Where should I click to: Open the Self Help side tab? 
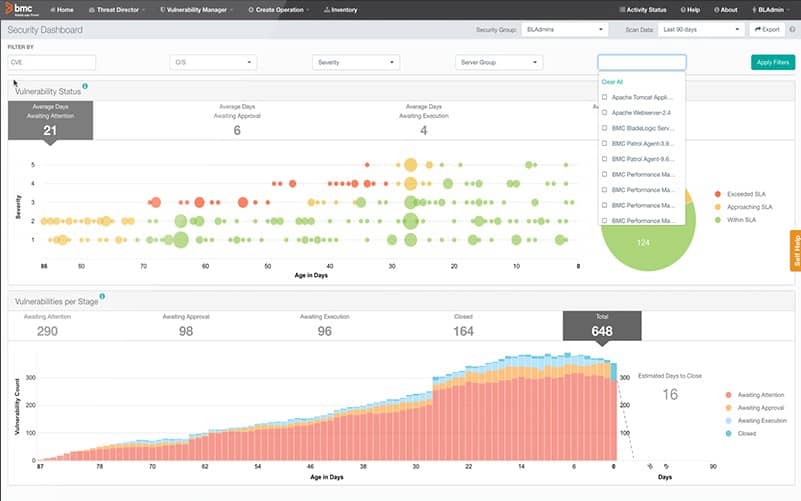click(x=795, y=251)
